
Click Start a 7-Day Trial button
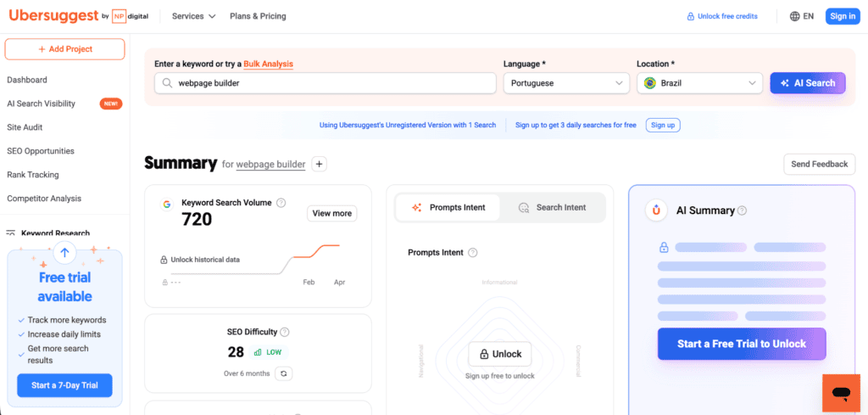(x=64, y=385)
